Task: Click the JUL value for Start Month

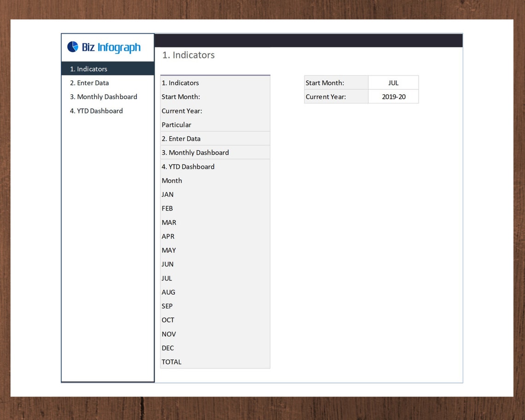Action: pos(393,82)
